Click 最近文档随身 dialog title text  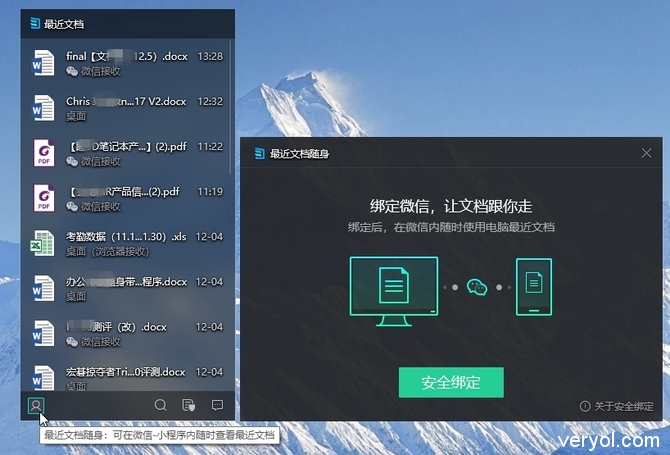pyautogui.click(x=300, y=154)
